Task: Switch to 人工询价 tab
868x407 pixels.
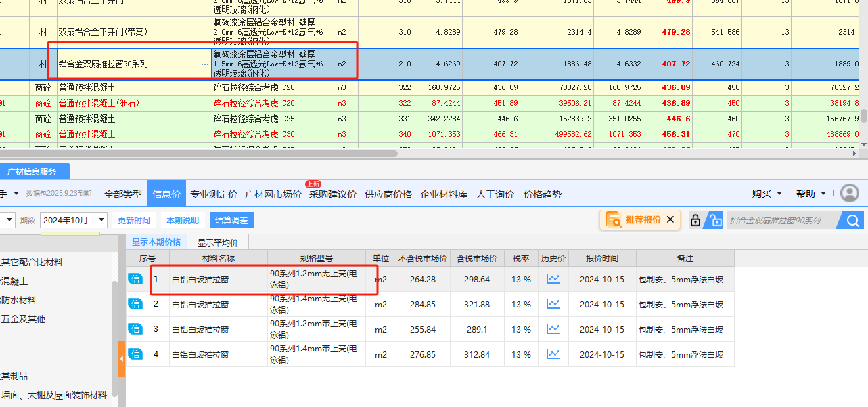Action: pyautogui.click(x=495, y=194)
